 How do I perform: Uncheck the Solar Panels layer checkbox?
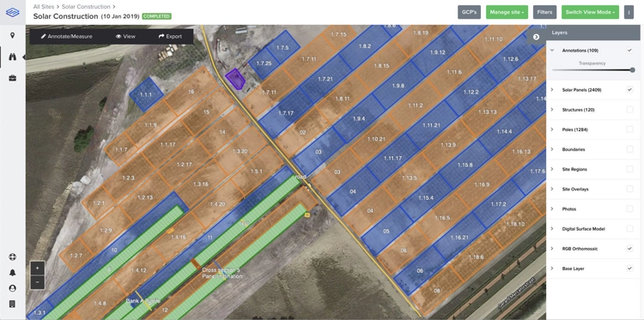pos(629,90)
